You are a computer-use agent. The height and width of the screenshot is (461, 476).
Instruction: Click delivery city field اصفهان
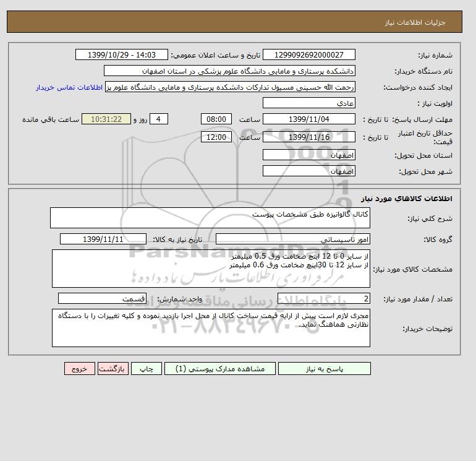[x=308, y=171]
